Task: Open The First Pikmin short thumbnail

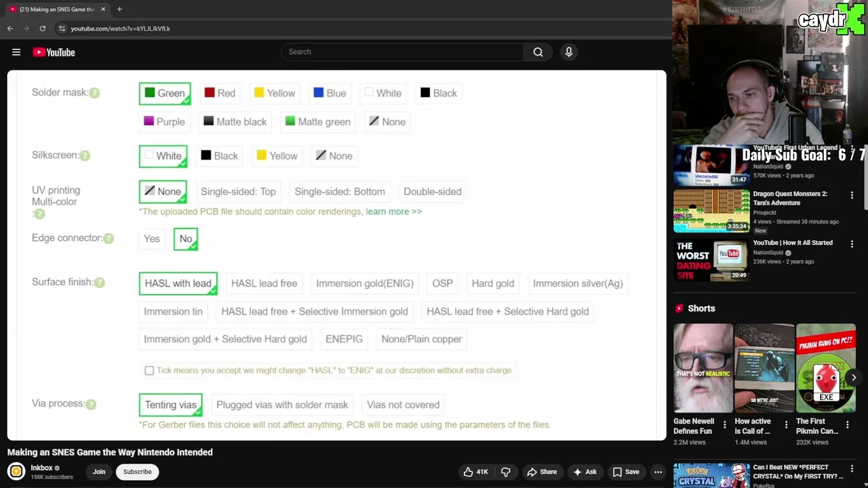Action: click(x=826, y=368)
